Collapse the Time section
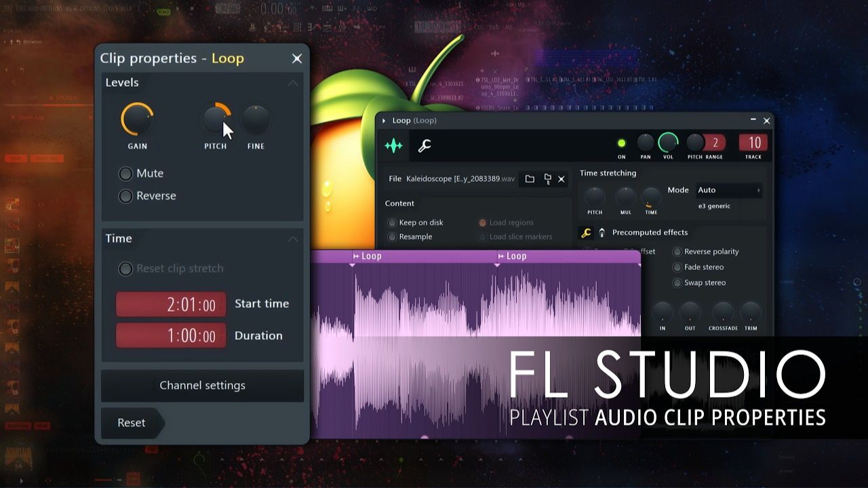This screenshot has width=868, height=488. [x=293, y=239]
